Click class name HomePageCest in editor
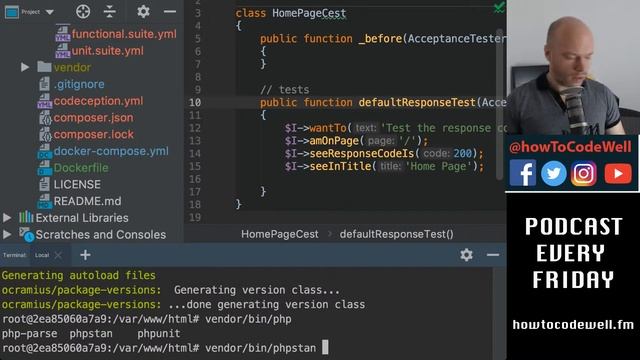This screenshot has width=640, height=360. 309,13
